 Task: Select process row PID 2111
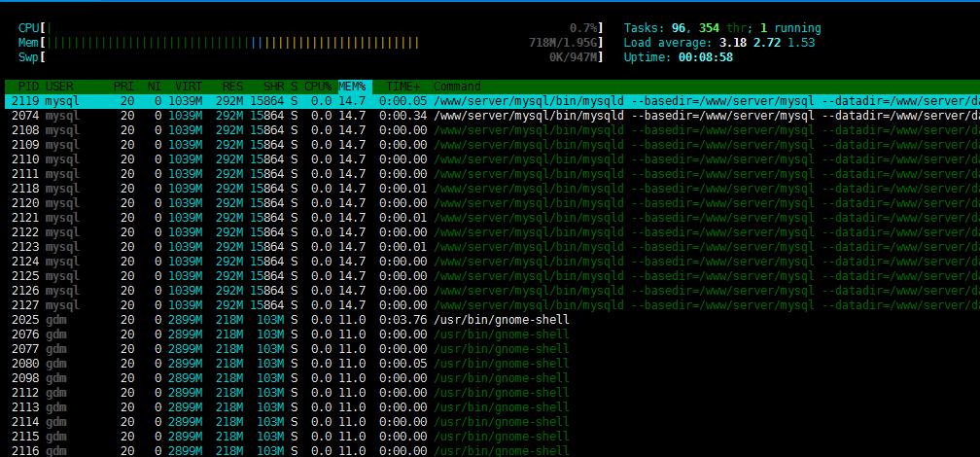click(492, 174)
